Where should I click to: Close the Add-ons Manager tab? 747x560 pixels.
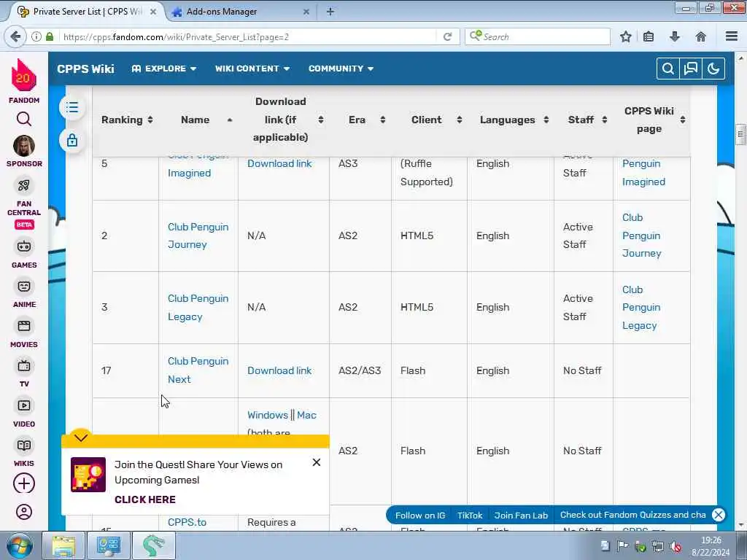pos(306,12)
